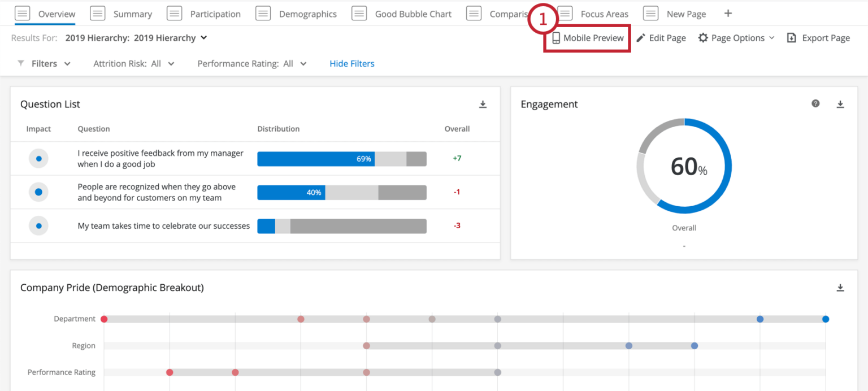Click the Mobile Preview phone icon
This screenshot has height=391, width=868.
(x=556, y=38)
